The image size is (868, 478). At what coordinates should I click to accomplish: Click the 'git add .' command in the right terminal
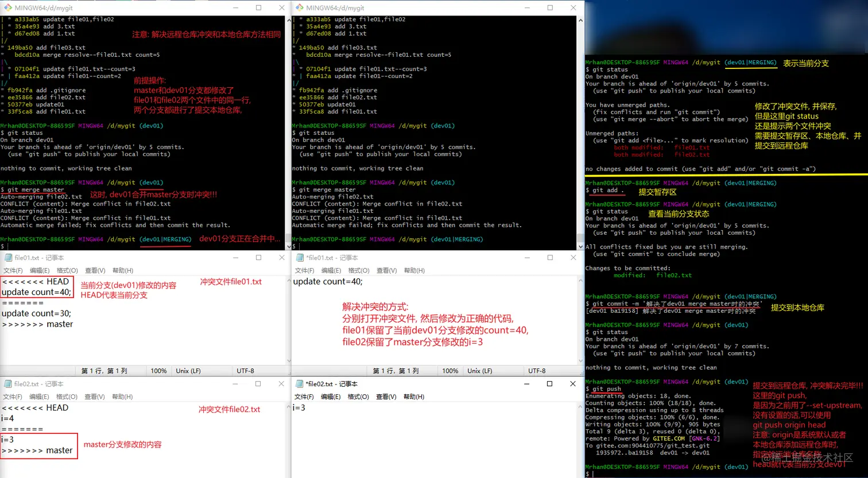tap(609, 190)
